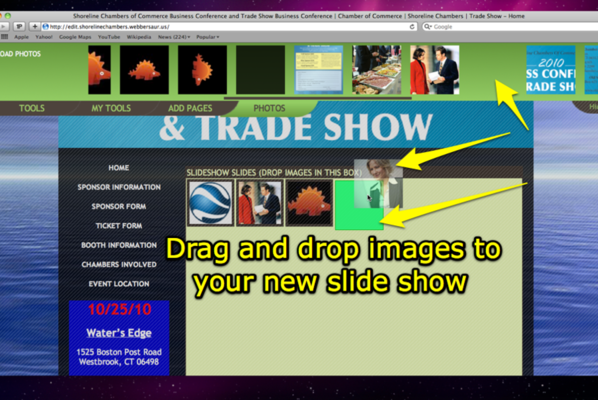Click the browser add bookmark plus button
This screenshot has width=598, height=400.
35,26
